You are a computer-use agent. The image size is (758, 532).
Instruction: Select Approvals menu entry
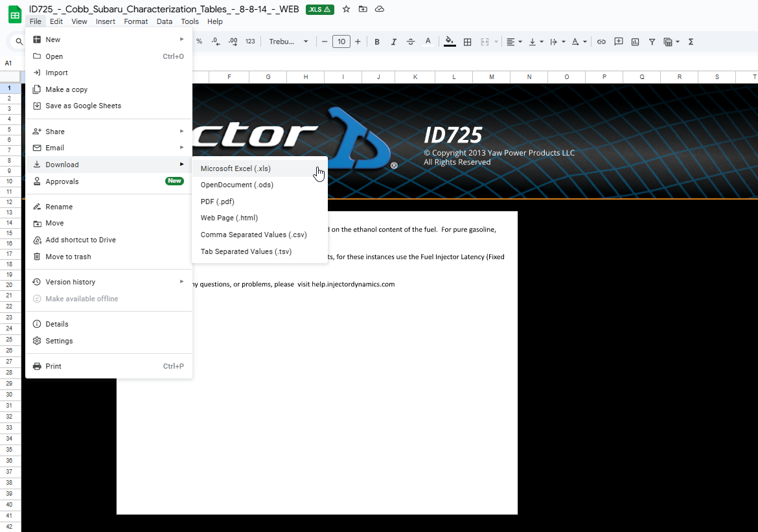tap(109, 181)
